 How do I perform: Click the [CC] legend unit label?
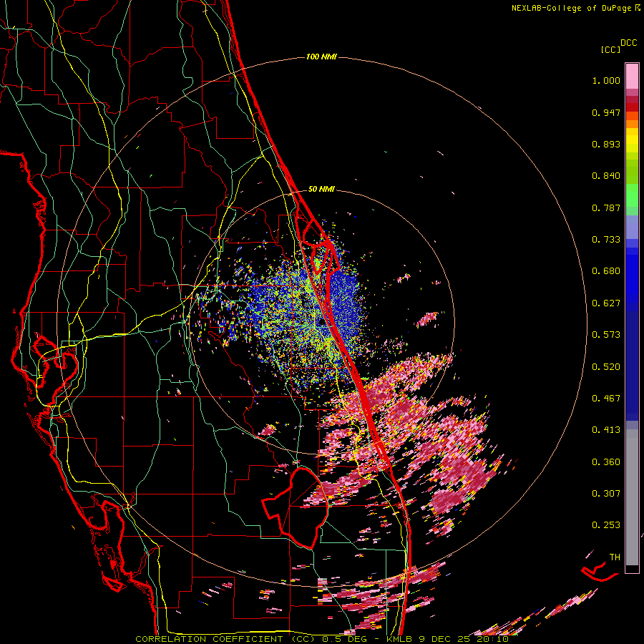click(610, 49)
